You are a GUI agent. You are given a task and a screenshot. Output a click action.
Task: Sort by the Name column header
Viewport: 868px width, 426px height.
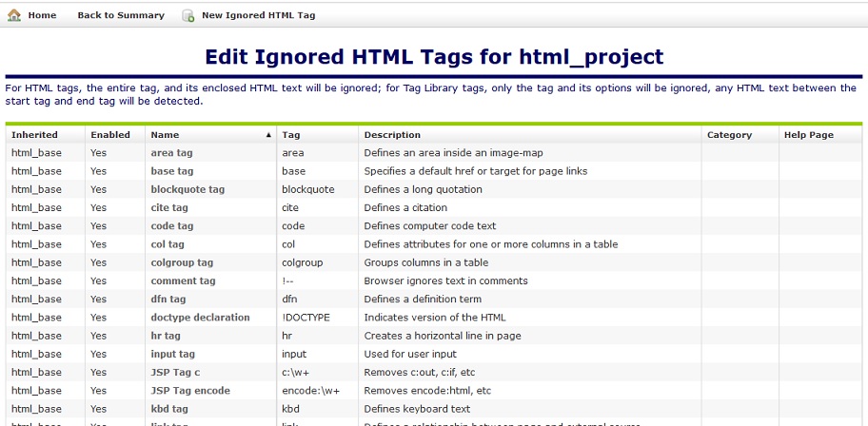pyautogui.click(x=165, y=135)
